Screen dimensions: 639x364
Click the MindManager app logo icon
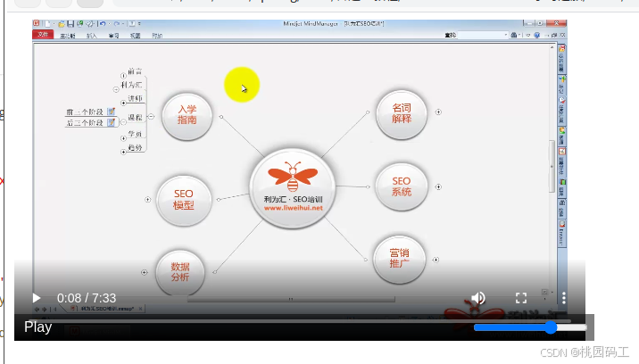(x=37, y=23)
